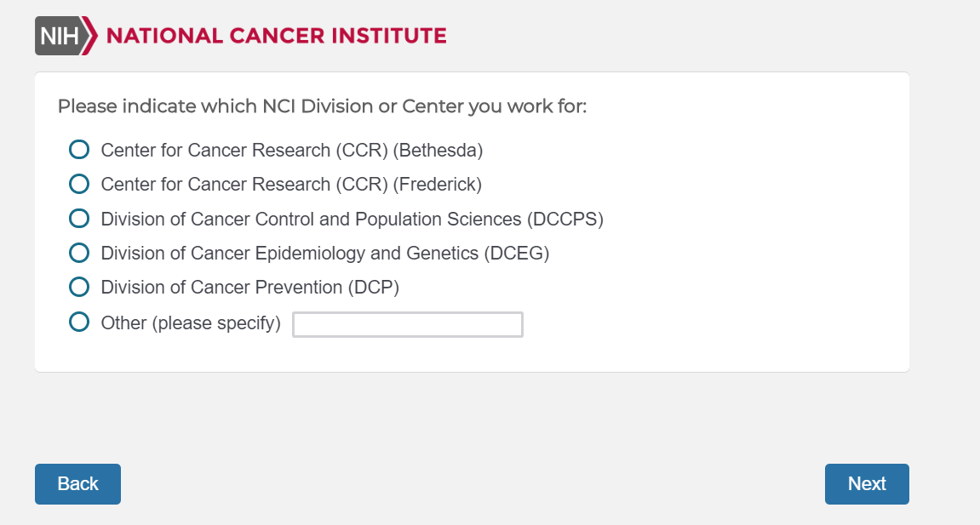Click the Center for Cancer Research (Bethesda) label
The width and height of the screenshot is (980, 525).
(291, 151)
